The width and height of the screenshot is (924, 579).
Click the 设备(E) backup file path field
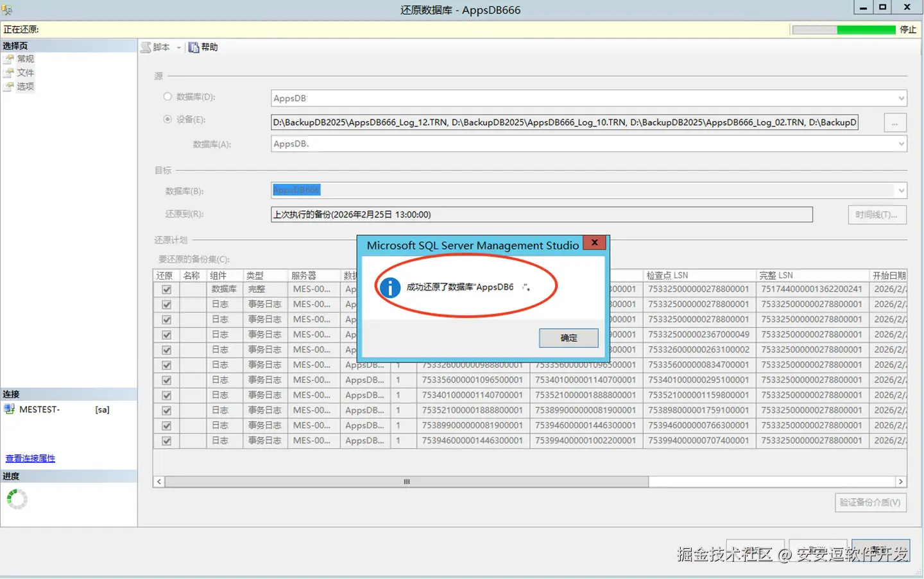[x=565, y=122]
